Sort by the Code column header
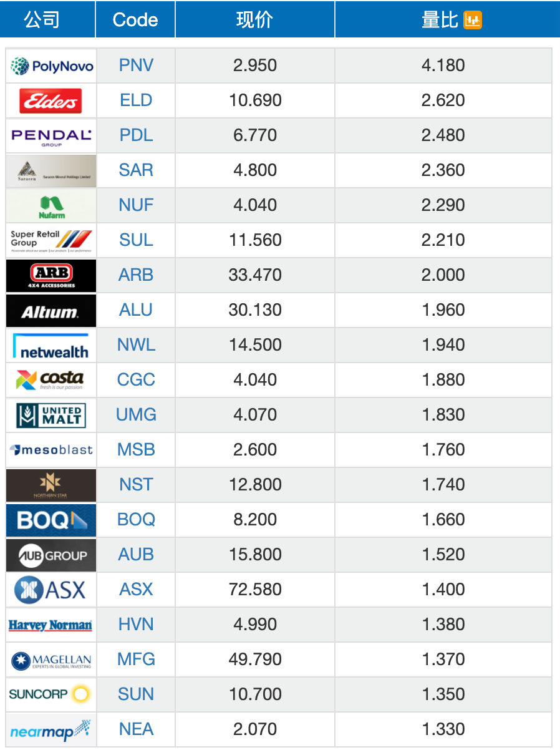560x755 pixels. tap(135, 19)
